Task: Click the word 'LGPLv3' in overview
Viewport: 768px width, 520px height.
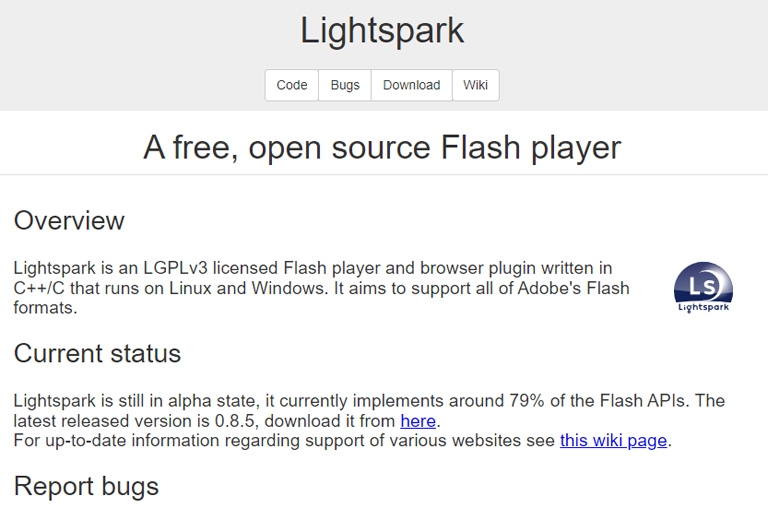Action: [175, 268]
